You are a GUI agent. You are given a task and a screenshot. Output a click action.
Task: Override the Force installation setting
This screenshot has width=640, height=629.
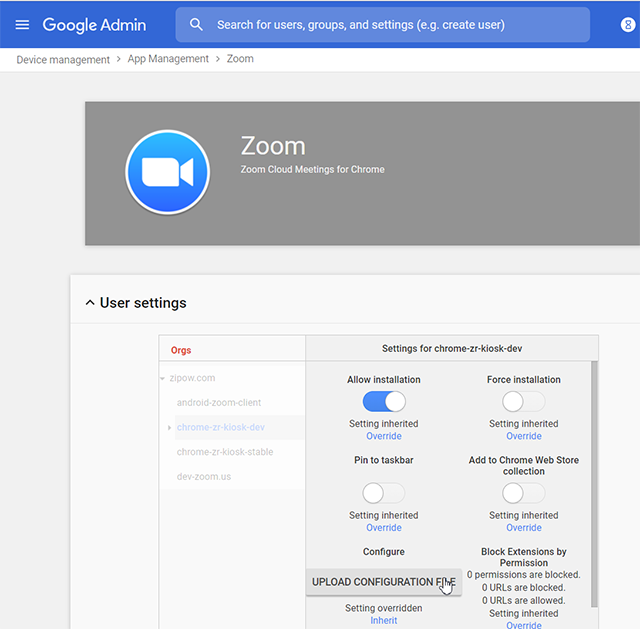524,436
